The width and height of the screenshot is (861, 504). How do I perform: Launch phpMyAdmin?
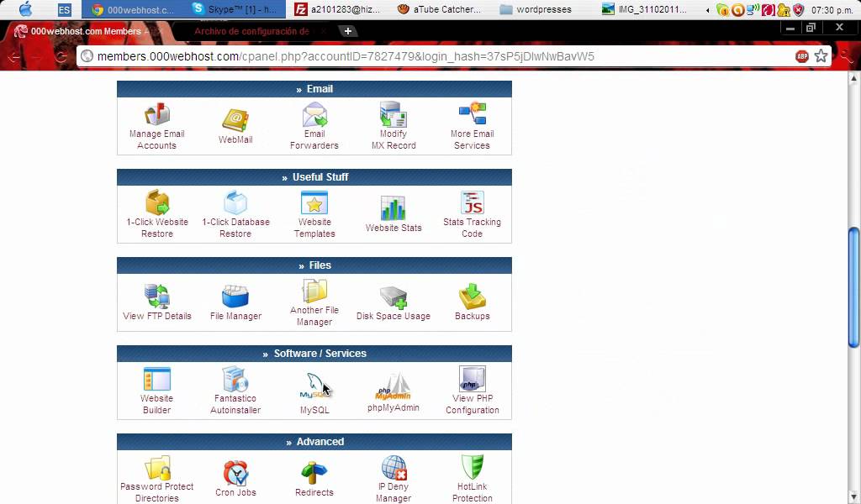[394, 393]
